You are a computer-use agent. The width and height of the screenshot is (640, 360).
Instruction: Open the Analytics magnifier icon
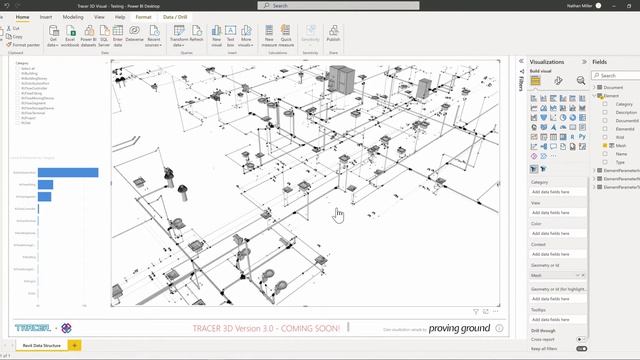(581, 80)
